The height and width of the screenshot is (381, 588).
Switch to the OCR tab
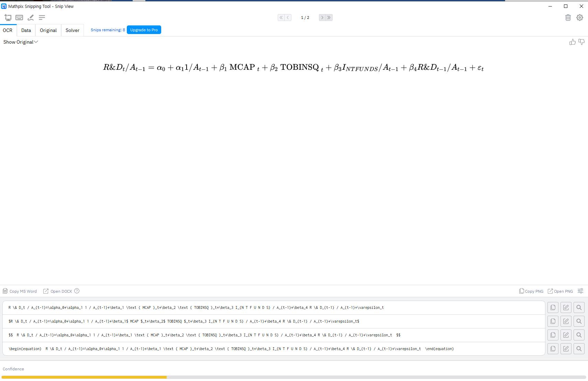(x=8, y=30)
